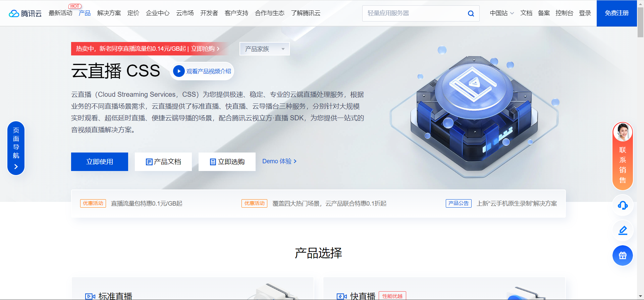Click the 免费注册 button

pyautogui.click(x=617, y=13)
